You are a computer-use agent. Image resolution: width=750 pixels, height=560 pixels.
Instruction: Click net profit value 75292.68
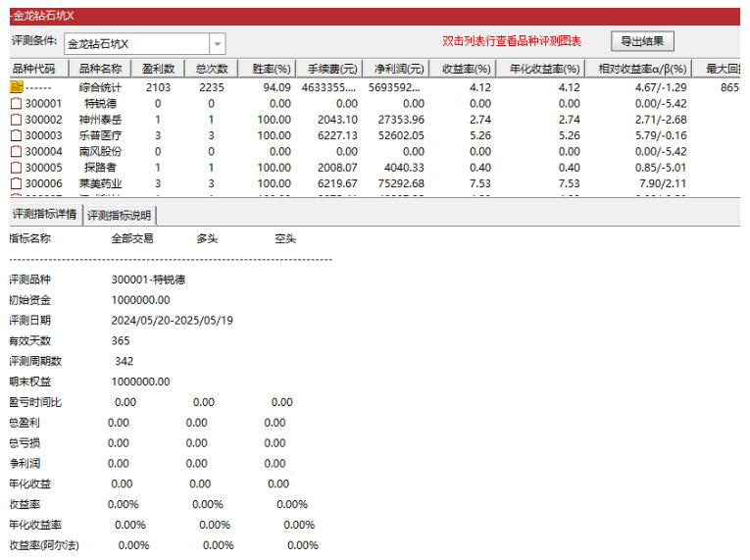(401, 183)
